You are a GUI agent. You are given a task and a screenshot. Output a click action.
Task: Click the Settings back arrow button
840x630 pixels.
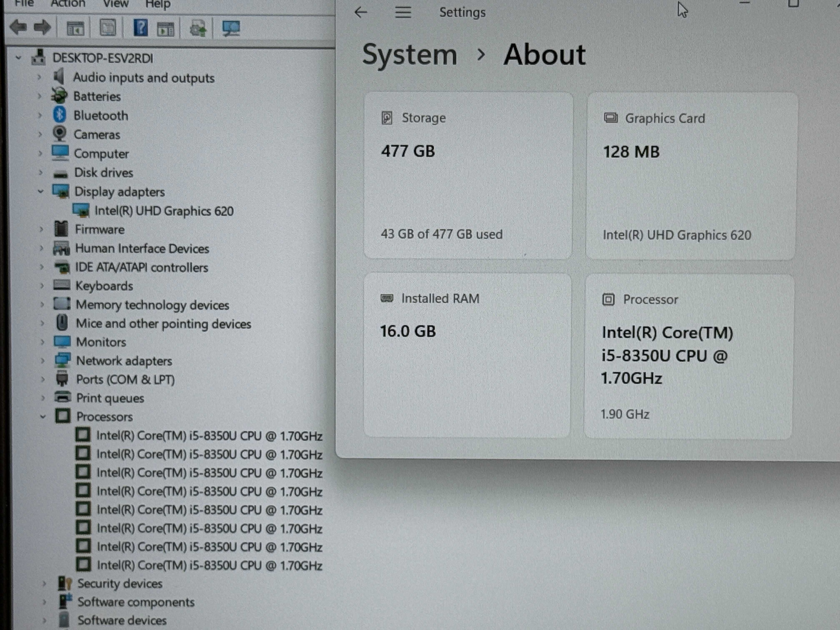coord(361,12)
